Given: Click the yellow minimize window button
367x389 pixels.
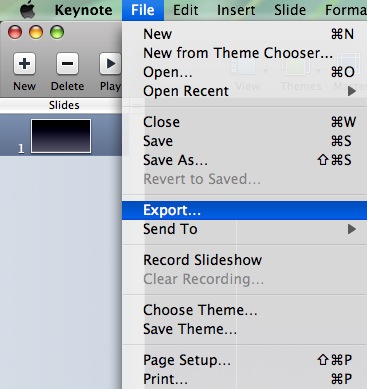Looking at the screenshot, I should pyautogui.click(x=36, y=32).
